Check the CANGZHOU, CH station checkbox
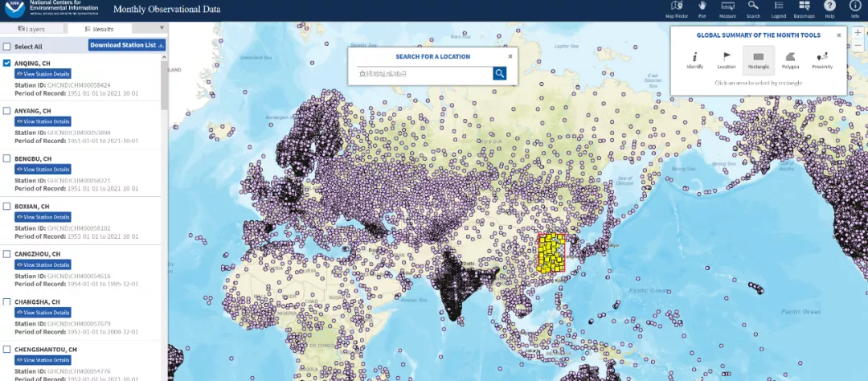Screen dimensions: 868x381 click(6, 254)
